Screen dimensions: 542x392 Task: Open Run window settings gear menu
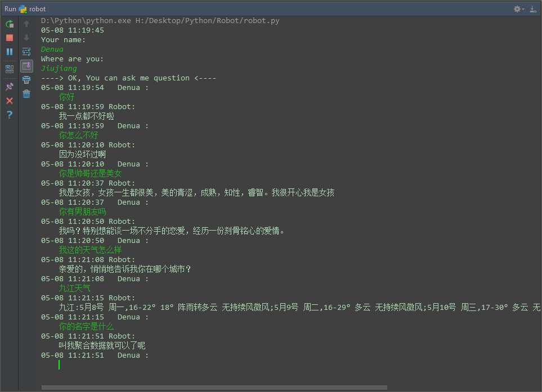pyautogui.click(x=518, y=9)
